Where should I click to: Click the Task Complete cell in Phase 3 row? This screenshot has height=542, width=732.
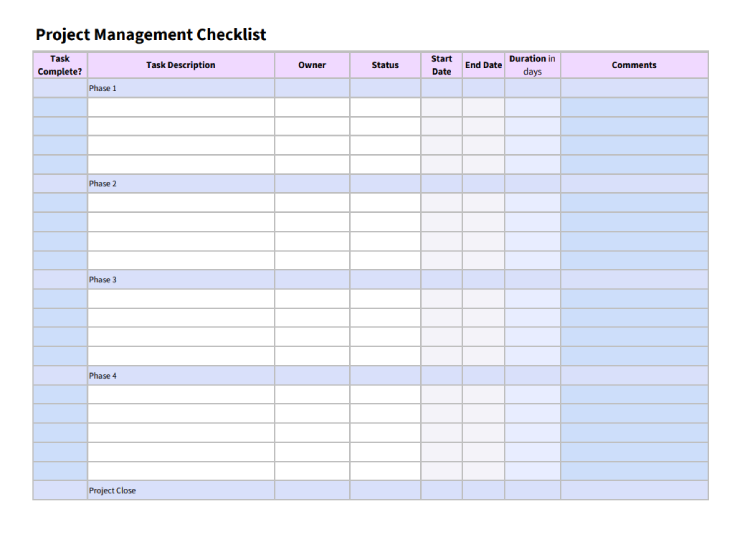pyautogui.click(x=60, y=280)
